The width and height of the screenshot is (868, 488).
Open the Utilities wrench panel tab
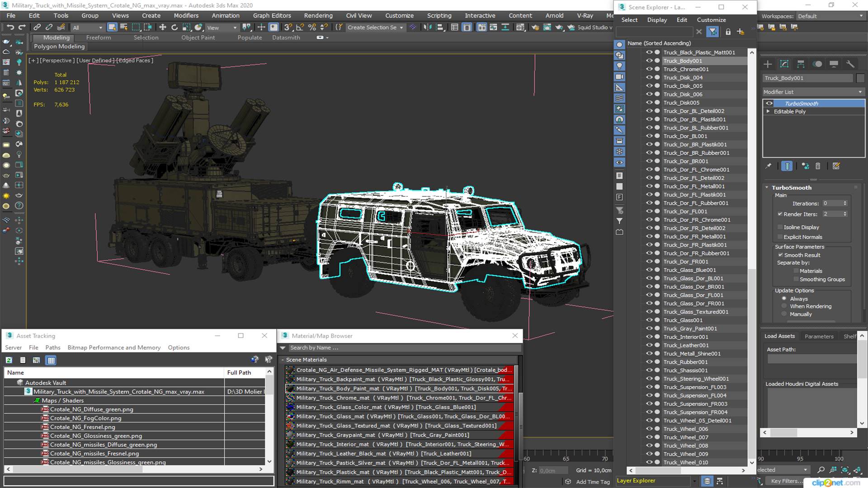850,64
